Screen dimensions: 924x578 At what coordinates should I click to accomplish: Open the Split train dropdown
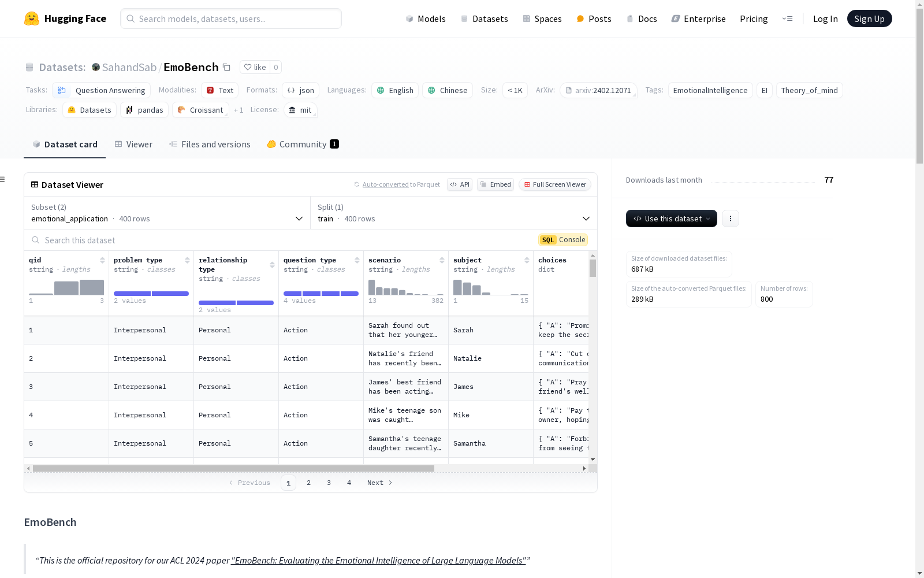454,213
